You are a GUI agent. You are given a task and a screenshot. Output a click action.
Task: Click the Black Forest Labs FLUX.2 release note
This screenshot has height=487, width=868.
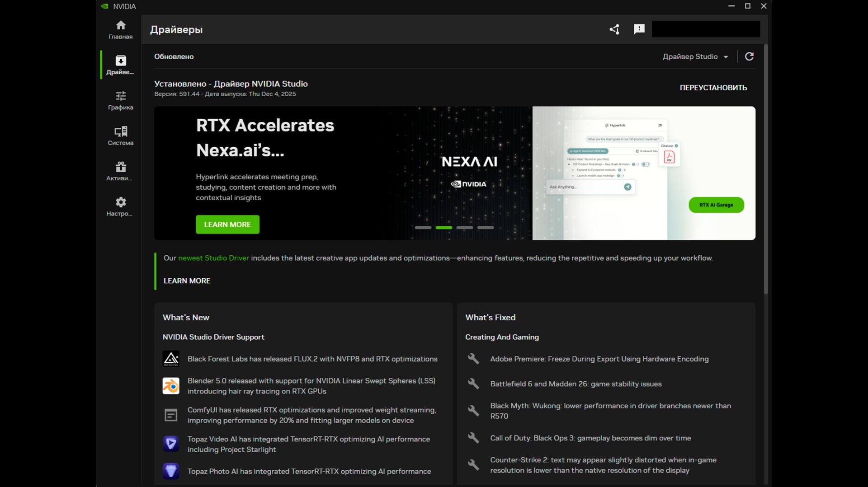pos(312,359)
